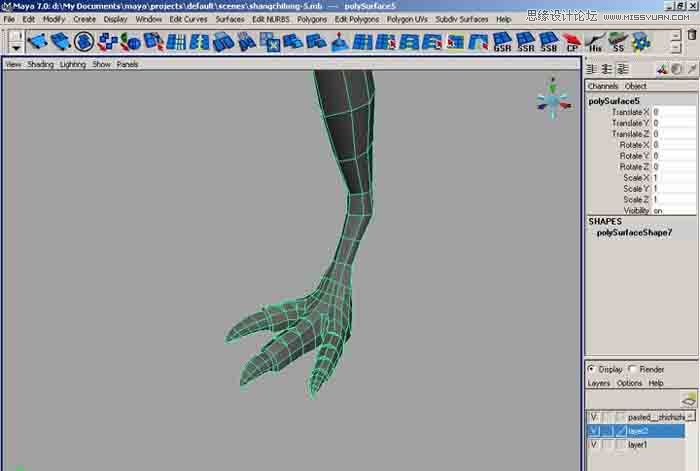Open the Subdiv Surfaces menu
The width and height of the screenshot is (700, 471).
461,19
